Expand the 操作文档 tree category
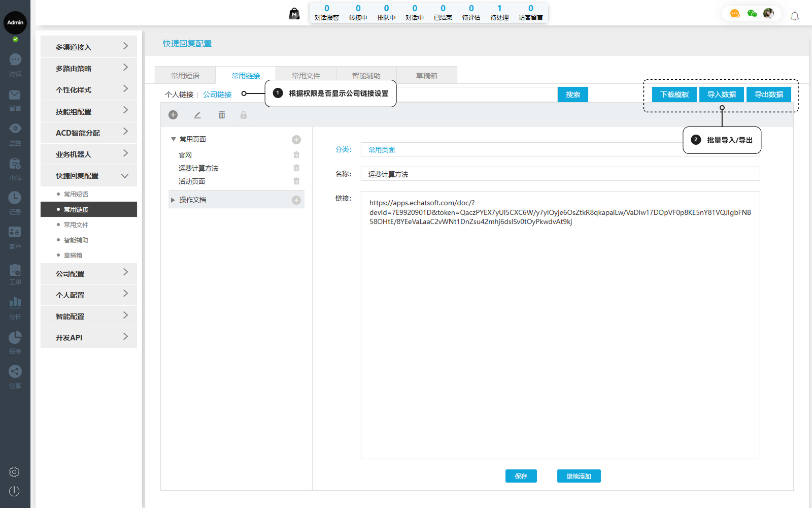 [173, 200]
